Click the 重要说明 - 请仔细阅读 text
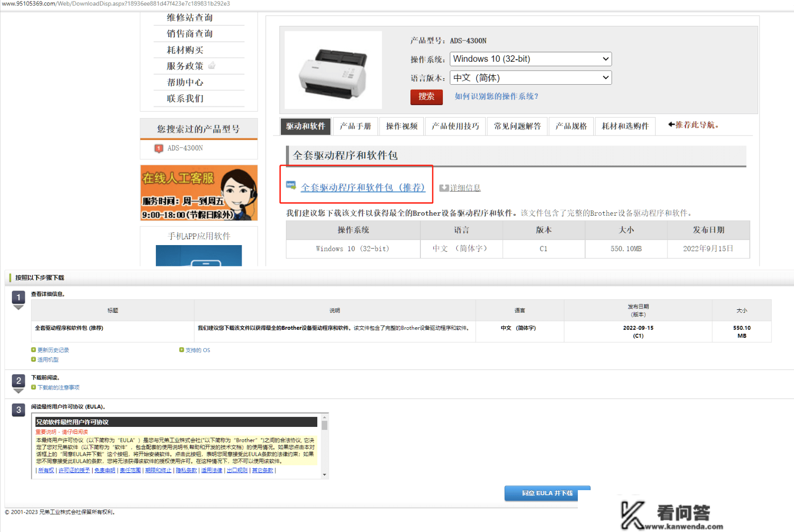This screenshot has width=794, height=532. click(x=62, y=432)
